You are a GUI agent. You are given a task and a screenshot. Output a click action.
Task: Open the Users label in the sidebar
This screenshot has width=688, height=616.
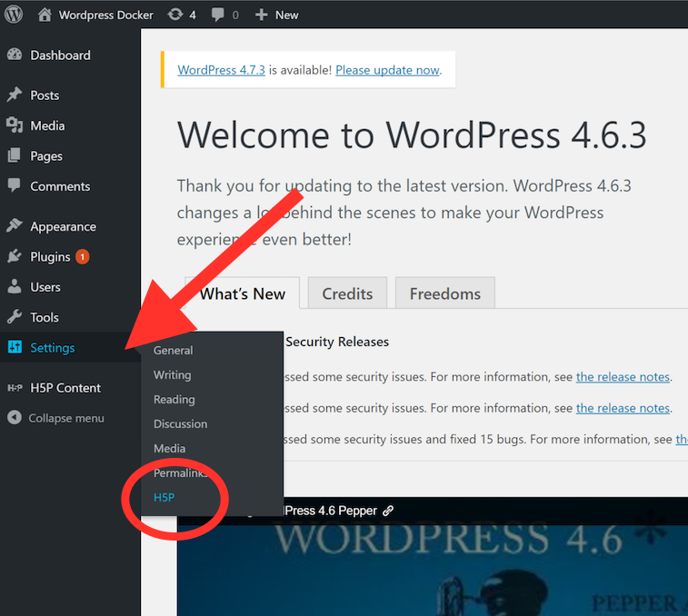point(45,287)
